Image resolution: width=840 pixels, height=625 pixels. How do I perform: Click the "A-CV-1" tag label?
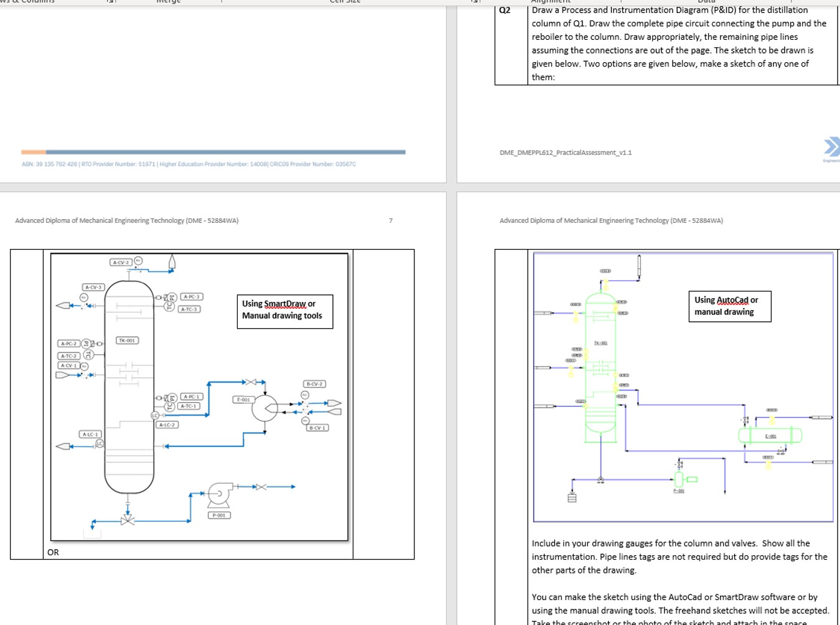(68, 365)
